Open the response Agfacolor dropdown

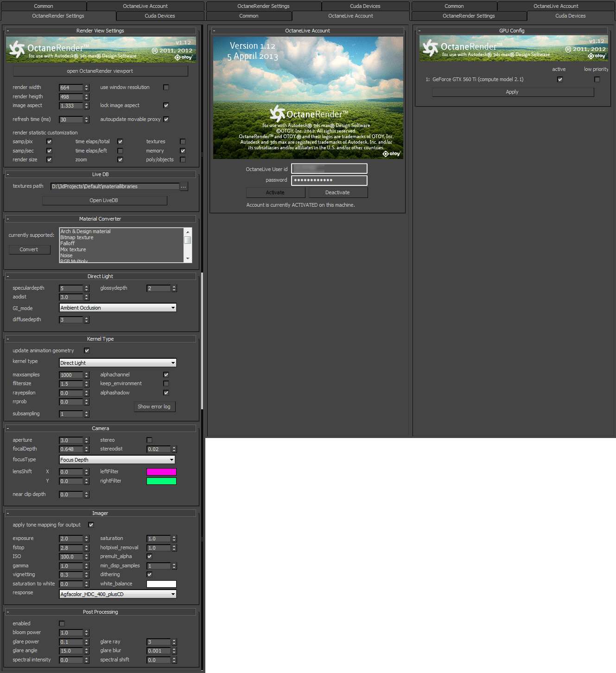(118, 594)
